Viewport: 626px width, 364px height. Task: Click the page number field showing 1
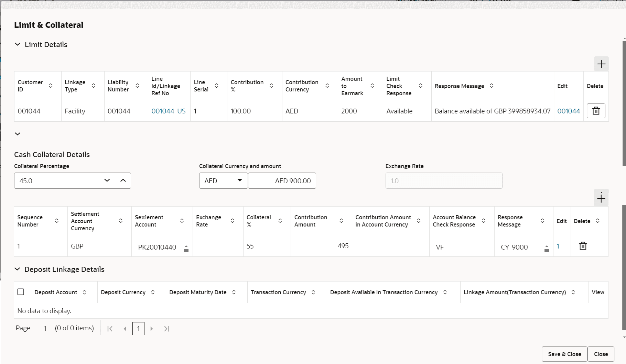[x=138, y=329]
